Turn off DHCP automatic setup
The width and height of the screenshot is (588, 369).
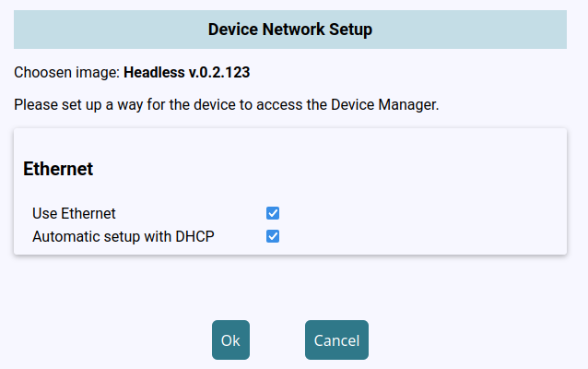coord(273,236)
